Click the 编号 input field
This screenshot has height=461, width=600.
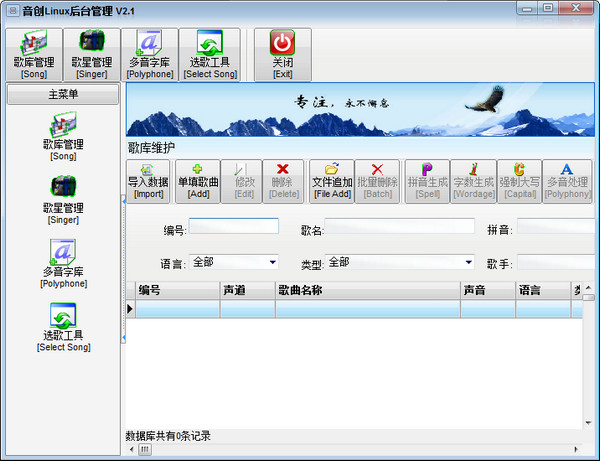(x=234, y=226)
